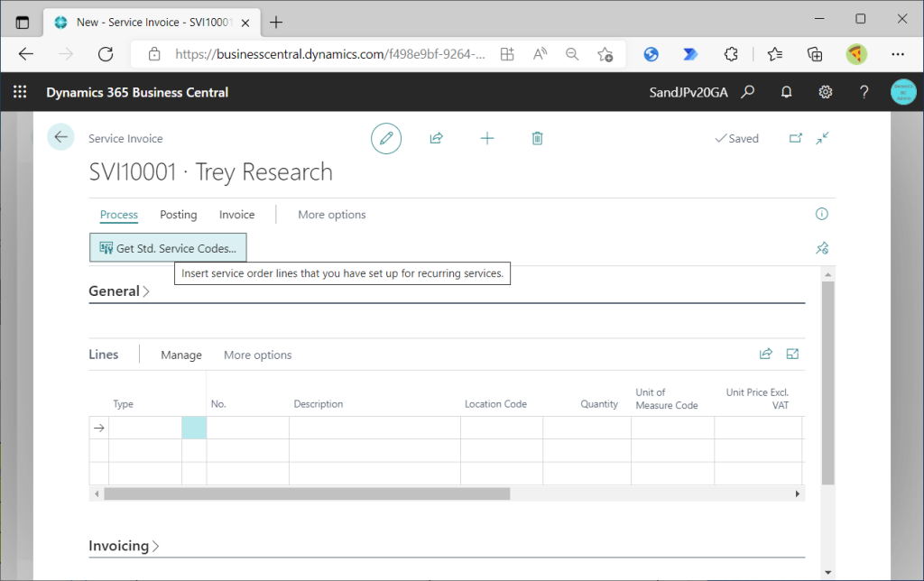Open More options in Lines section
This screenshot has width=924, height=581.
[x=257, y=355]
